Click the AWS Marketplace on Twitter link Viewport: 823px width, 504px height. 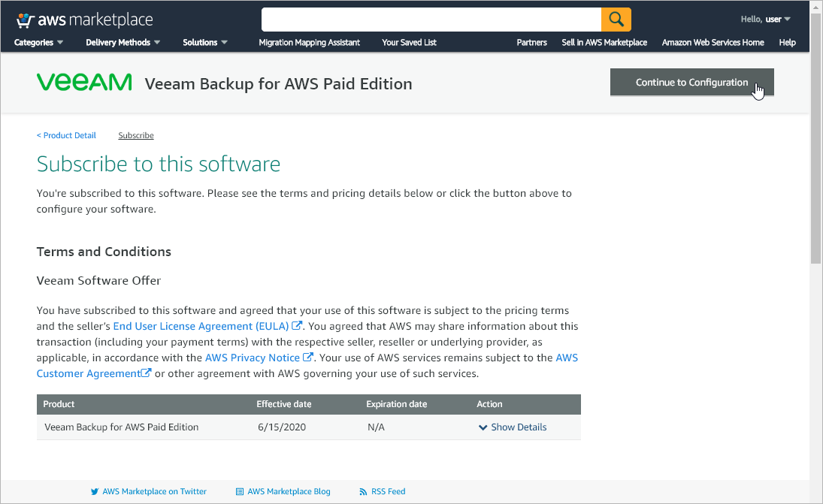pyautogui.click(x=149, y=491)
